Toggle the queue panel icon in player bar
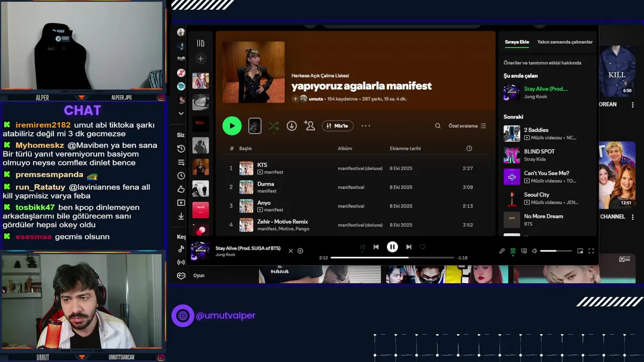This screenshot has height=362, width=644. pos(513,251)
